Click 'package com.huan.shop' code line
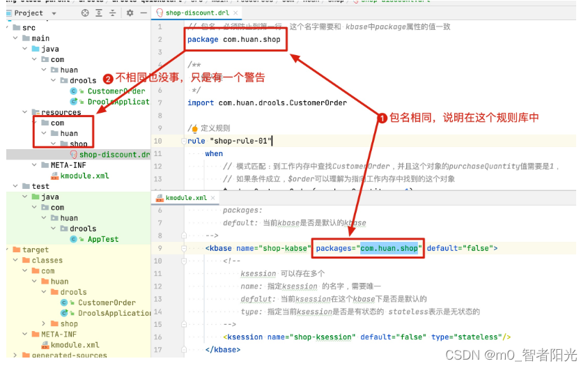The height and width of the screenshot is (368, 588). tap(233, 40)
